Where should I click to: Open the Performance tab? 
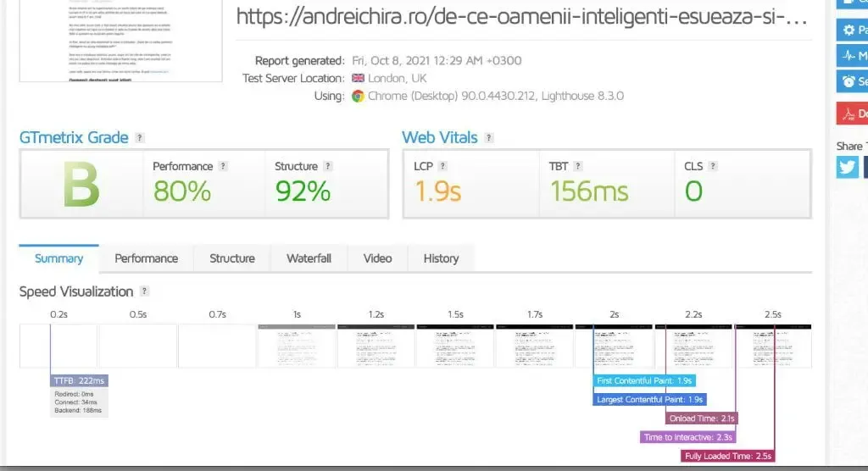tap(146, 258)
